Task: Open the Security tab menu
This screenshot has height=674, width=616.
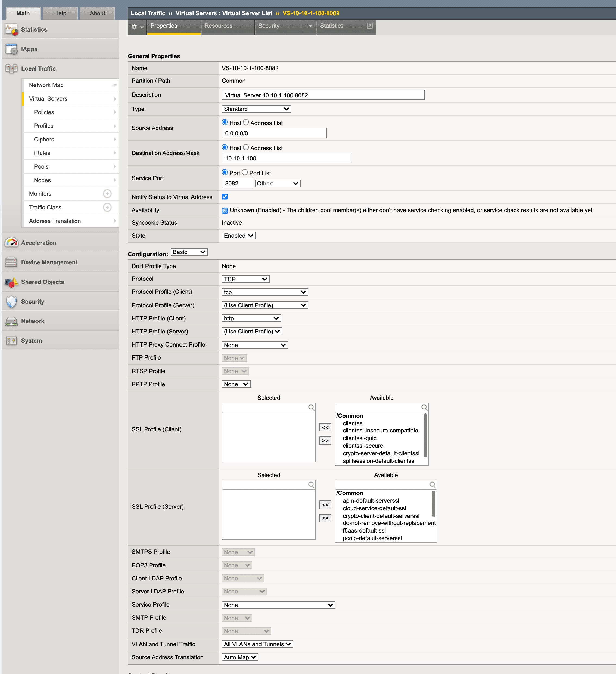Action: click(285, 26)
